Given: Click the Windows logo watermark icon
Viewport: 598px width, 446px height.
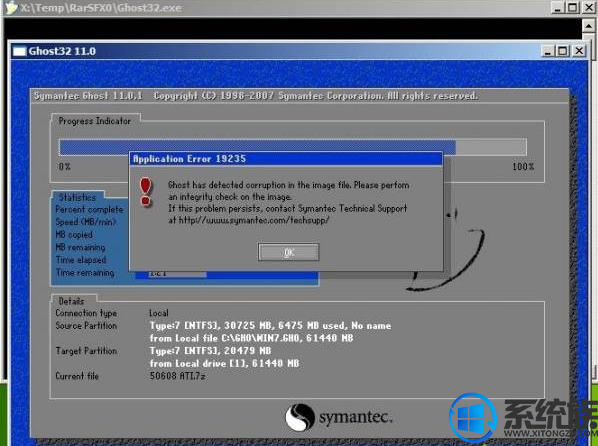Looking at the screenshot, I should click(x=473, y=418).
